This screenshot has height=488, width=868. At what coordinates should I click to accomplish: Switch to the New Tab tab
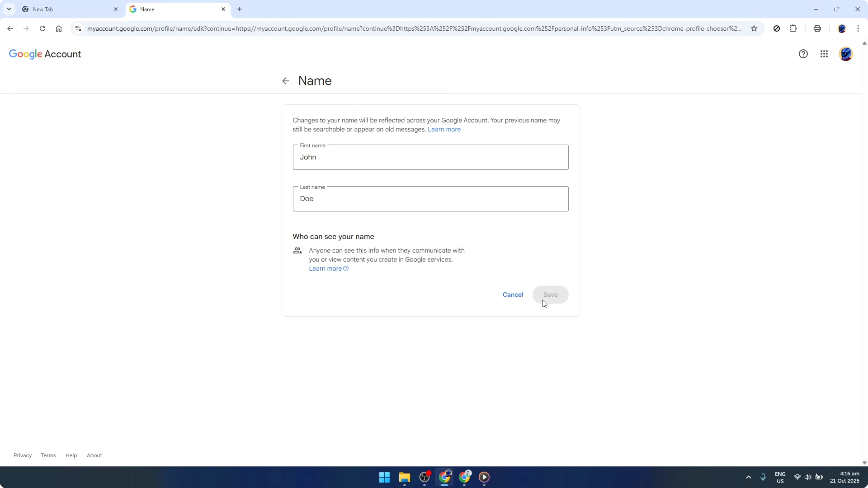pos(70,9)
